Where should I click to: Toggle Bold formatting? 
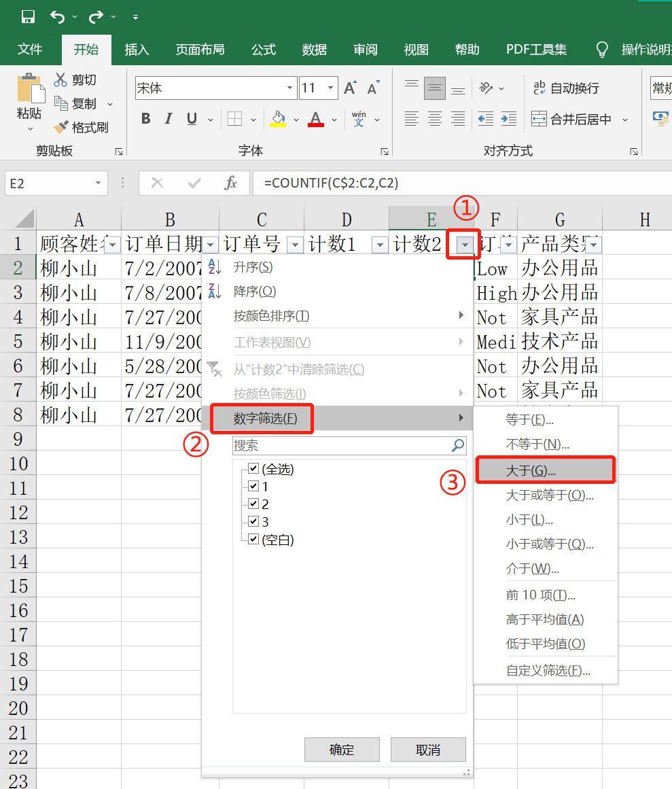coord(146,119)
